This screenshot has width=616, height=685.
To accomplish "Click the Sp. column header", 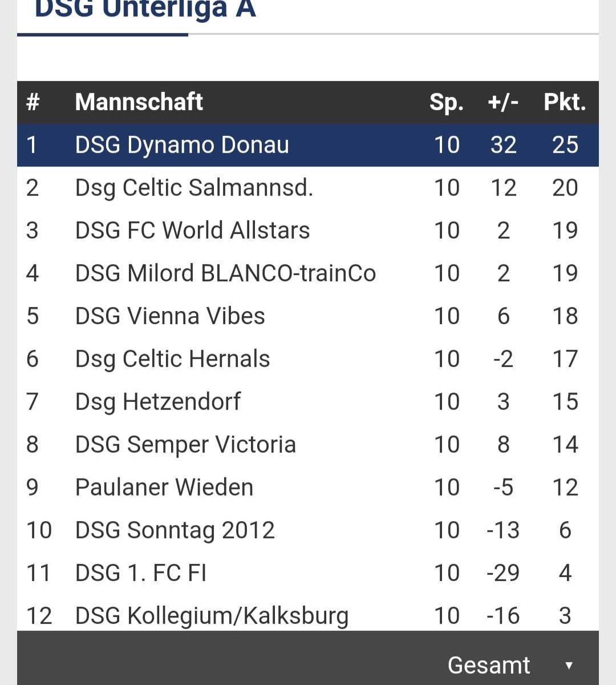I will (x=446, y=102).
